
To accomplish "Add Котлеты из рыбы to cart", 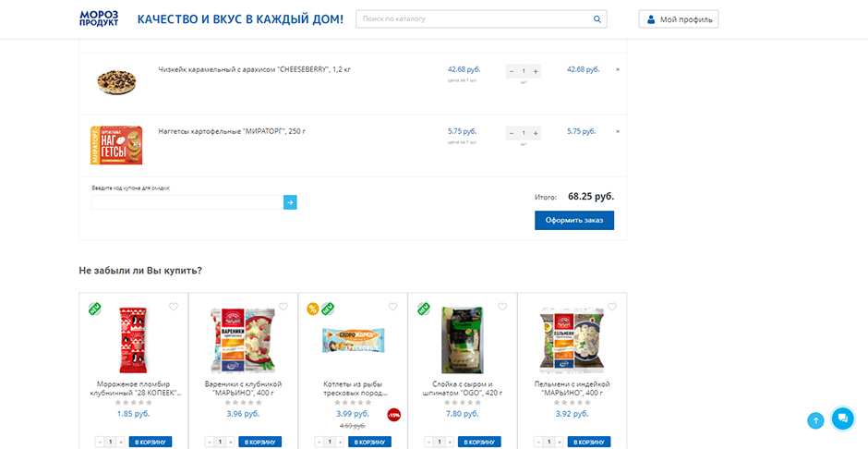I will point(369,442).
